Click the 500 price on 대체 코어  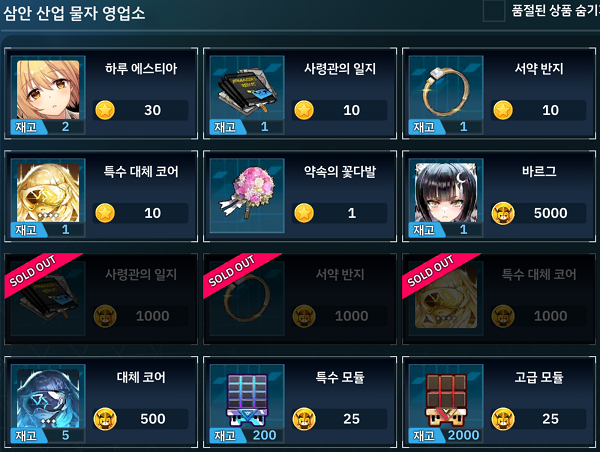click(x=153, y=419)
